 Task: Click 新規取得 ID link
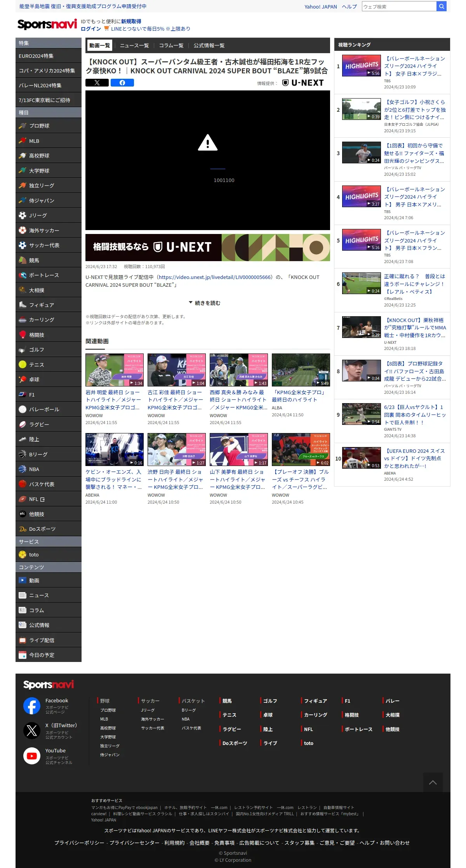click(x=131, y=21)
